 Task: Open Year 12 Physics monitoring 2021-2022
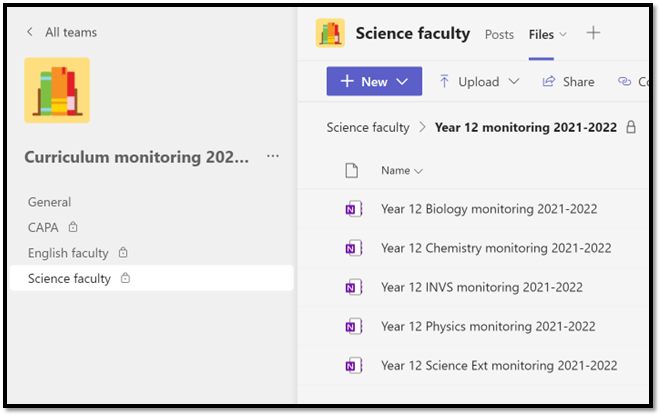[488, 327]
